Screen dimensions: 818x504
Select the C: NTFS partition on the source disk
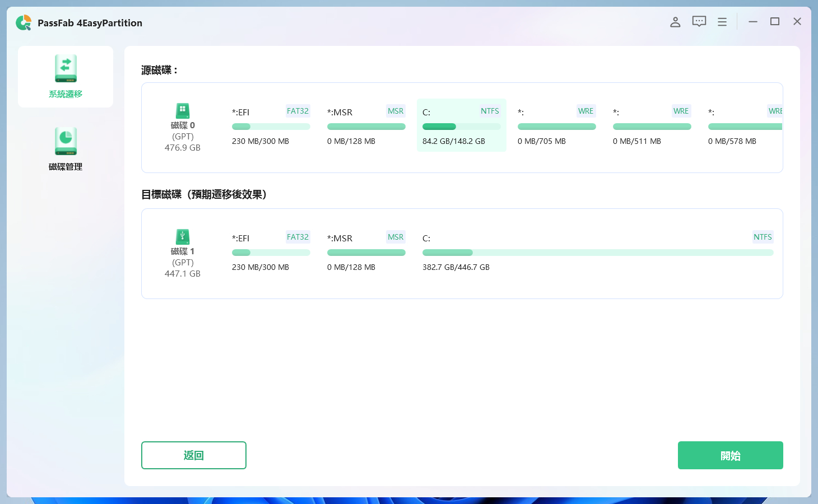tap(461, 125)
